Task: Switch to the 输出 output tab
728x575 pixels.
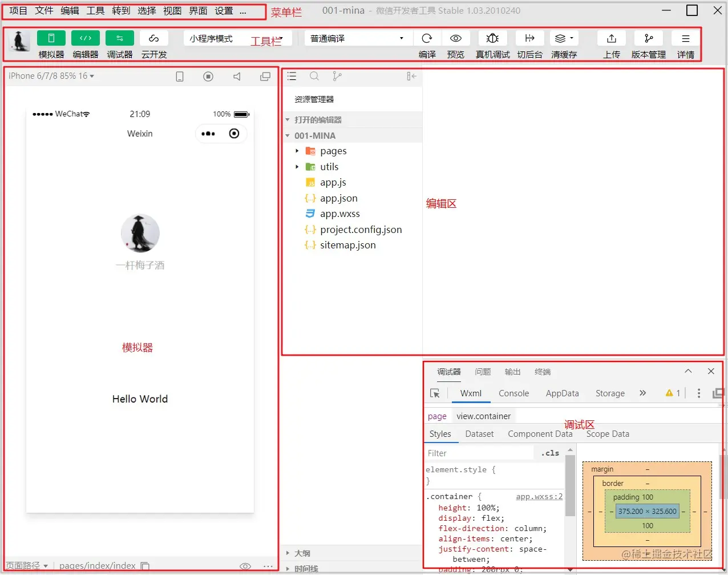Action: tap(512, 372)
